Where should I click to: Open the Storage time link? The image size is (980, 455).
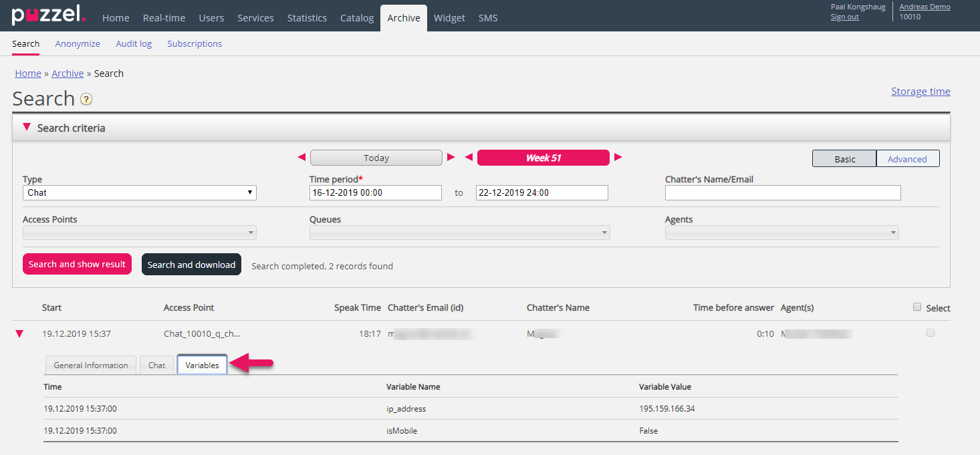[x=920, y=92]
